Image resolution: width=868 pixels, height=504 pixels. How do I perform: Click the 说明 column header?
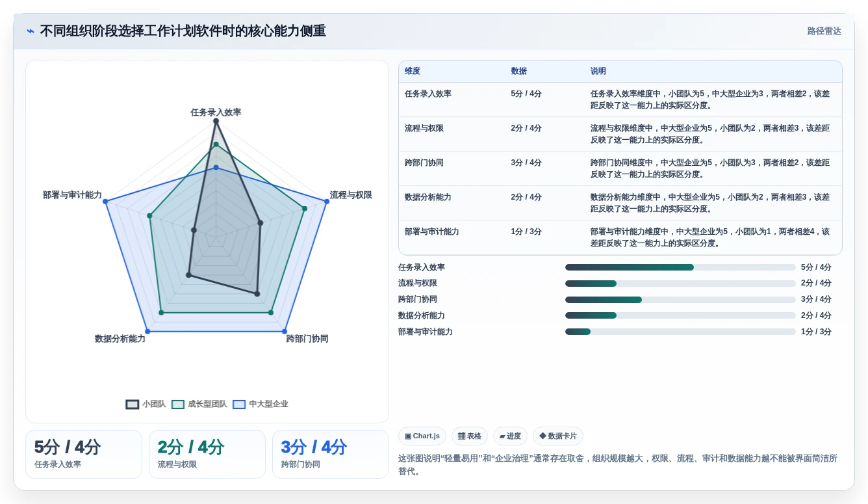(x=598, y=71)
